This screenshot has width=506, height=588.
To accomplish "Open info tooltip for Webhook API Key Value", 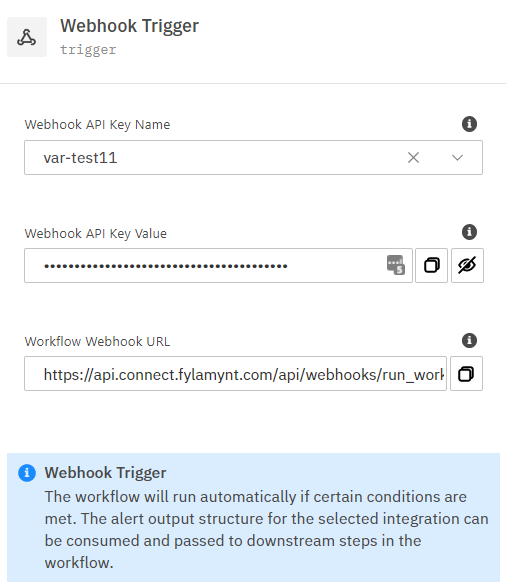I will pos(469,232).
